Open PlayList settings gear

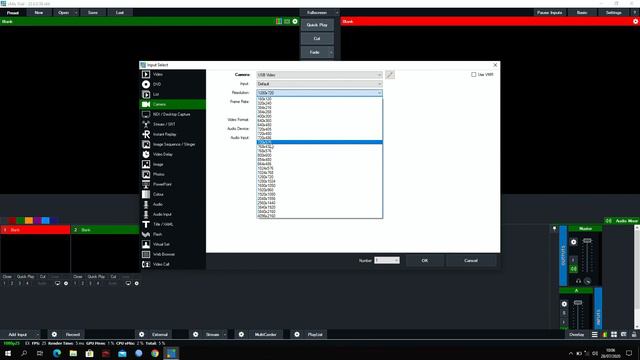[297, 334]
